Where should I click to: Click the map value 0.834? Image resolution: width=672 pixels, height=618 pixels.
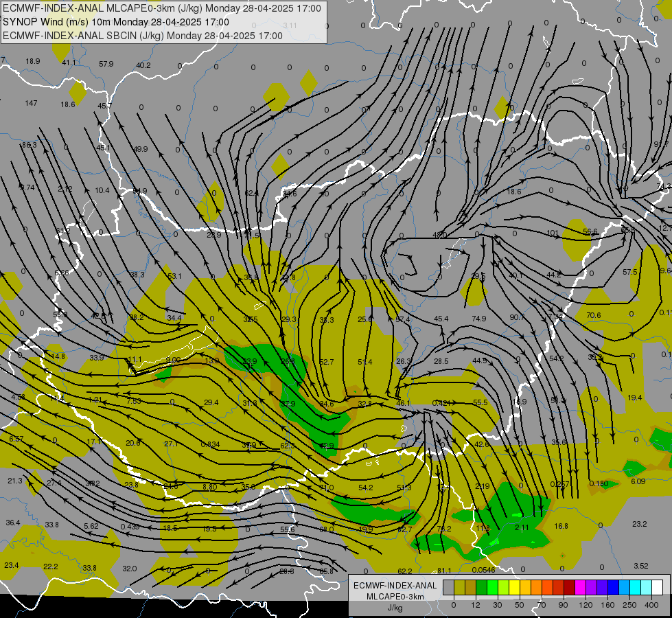click(211, 444)
